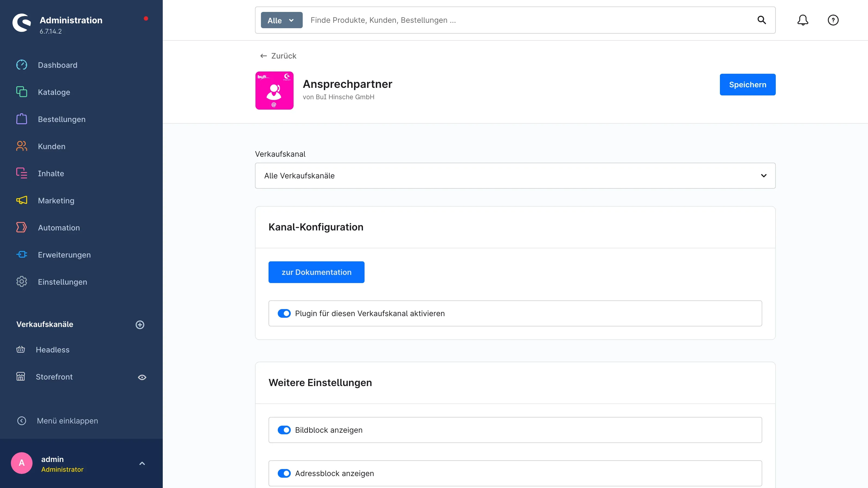This screenshot has height=488, width=868.
Task: Click the Speichern button
Action: pos(747,85)
